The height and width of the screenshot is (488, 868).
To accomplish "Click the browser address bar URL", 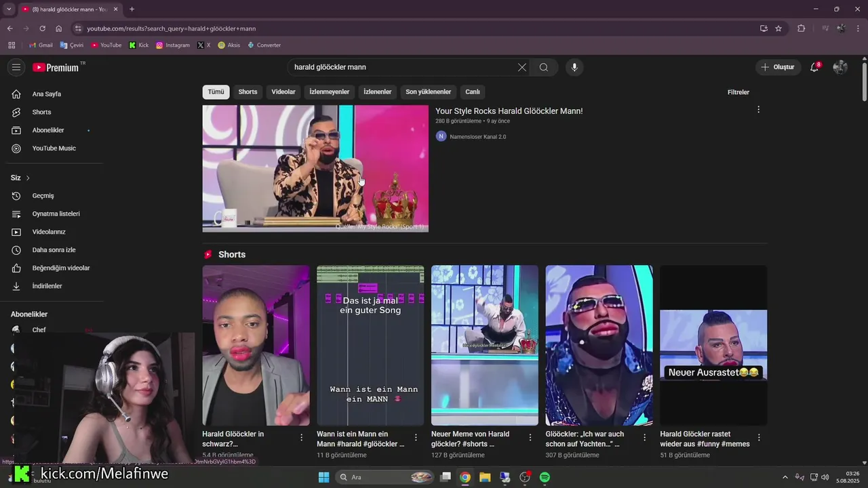I will tap(172, 28).
